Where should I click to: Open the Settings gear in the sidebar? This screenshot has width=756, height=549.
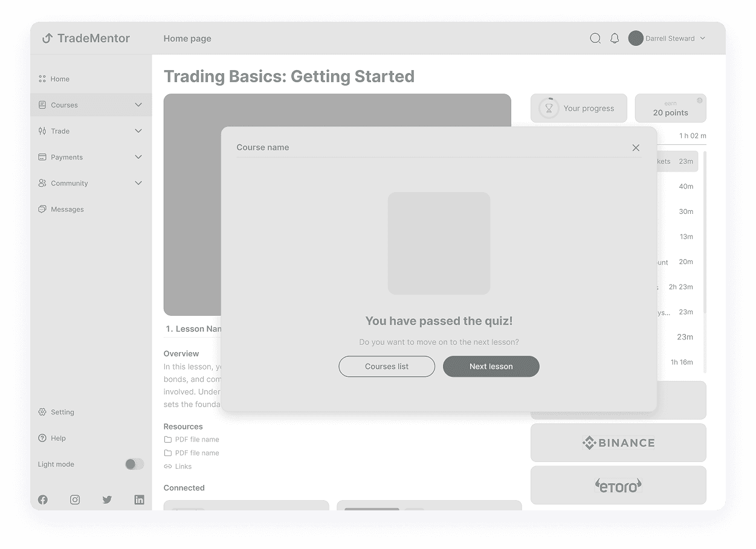42,412
